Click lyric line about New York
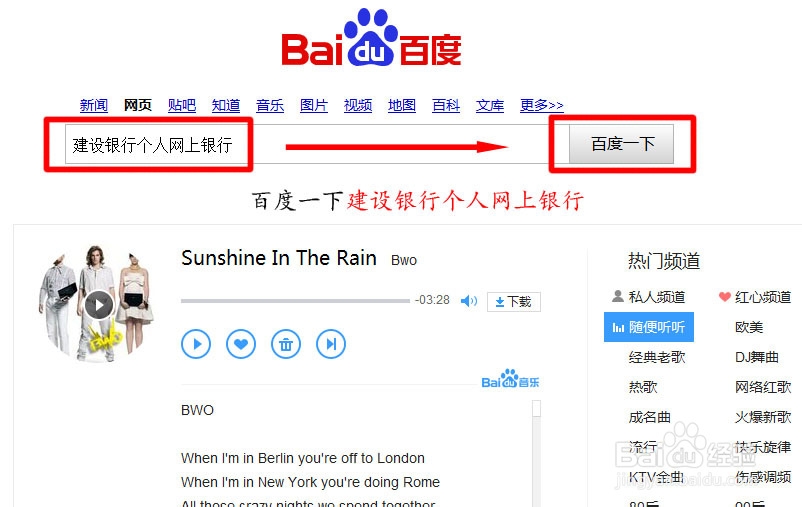The height and width of the screenshot is (507, 802). point(310,482)
